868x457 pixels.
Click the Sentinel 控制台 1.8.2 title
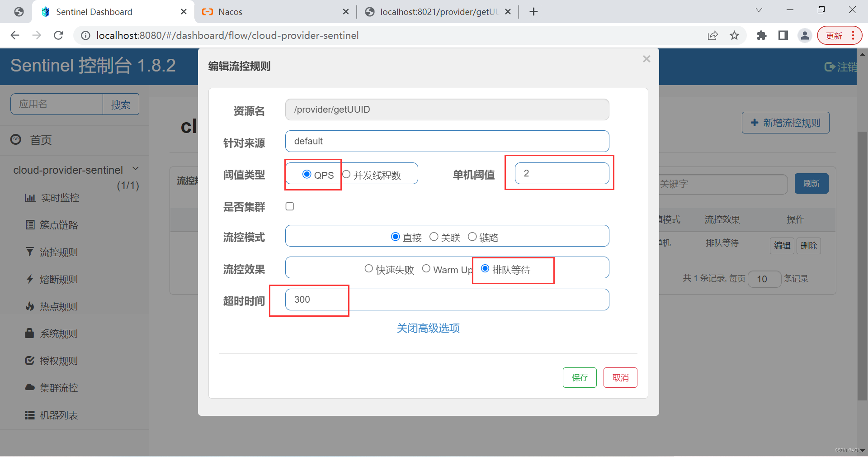click(93, 66)
